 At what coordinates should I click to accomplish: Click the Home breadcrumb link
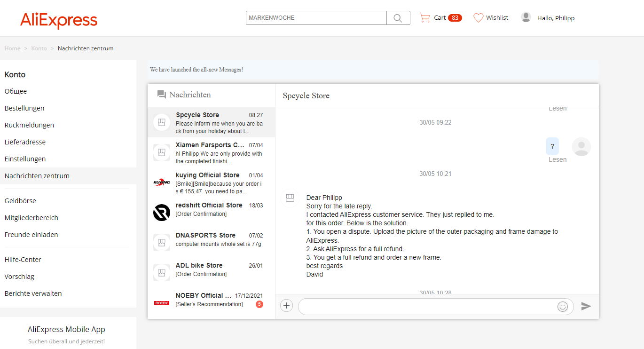(x=12, y=48)
